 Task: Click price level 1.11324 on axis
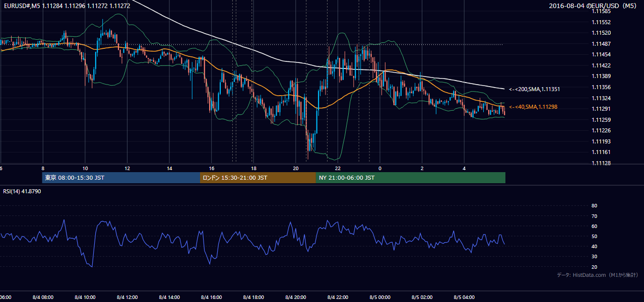click(601, 98)
